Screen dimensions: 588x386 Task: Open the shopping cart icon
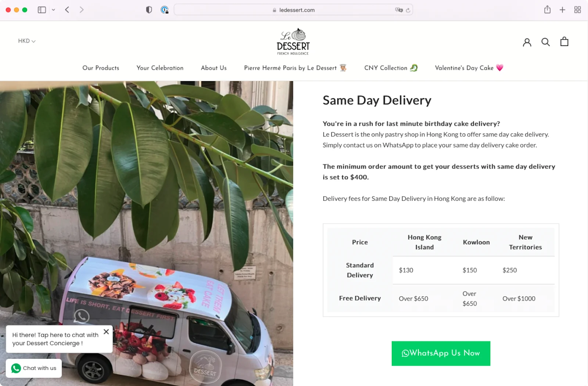tap(564, 42)
